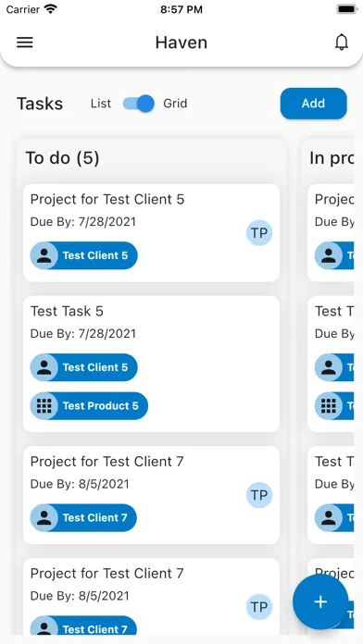
Task: Select the List view label
Action: pos(101,104)
